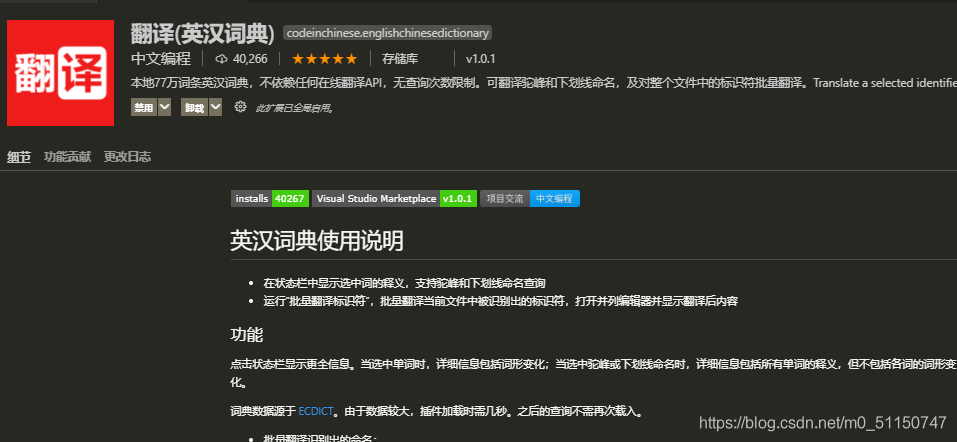
Task: Open the dropdown arrow next to 卸载
Action: (215, 108)
